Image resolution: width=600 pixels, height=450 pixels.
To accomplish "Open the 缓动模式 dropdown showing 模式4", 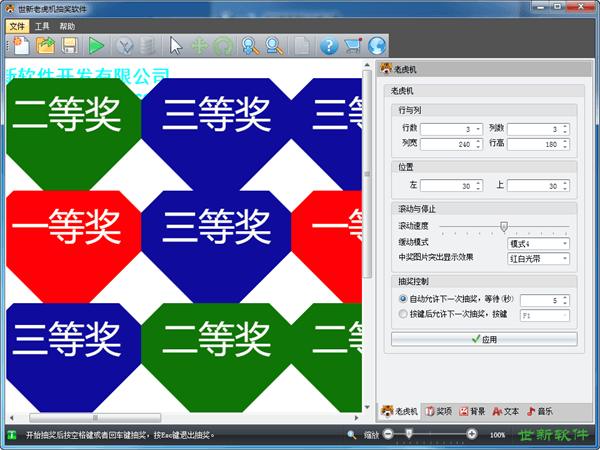I will point(538,243).
